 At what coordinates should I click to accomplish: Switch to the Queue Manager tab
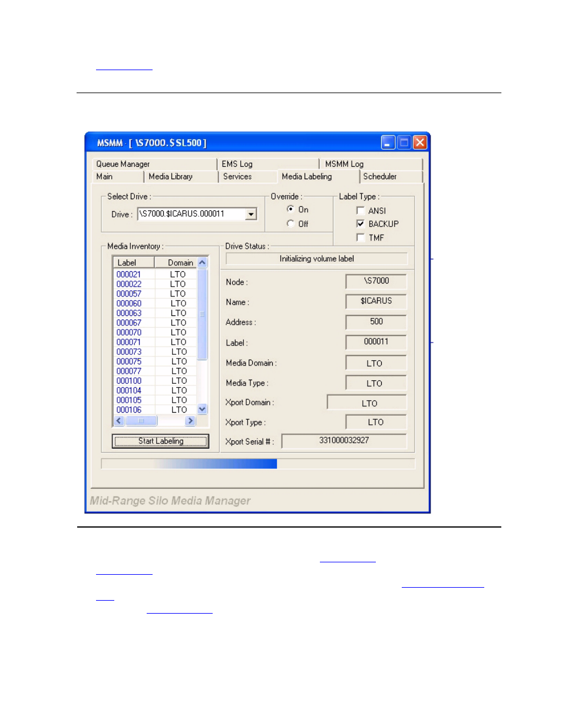tap(123, 164)
